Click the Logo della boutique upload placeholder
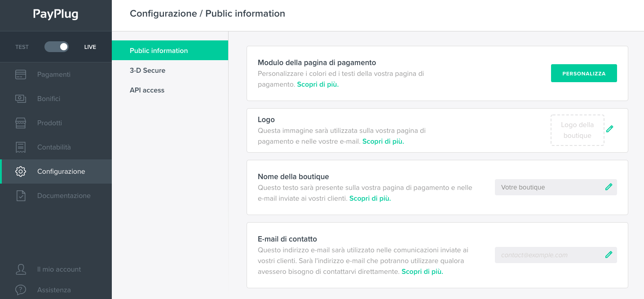The height and width of the screenshot is (299, 644). [577, 130]
